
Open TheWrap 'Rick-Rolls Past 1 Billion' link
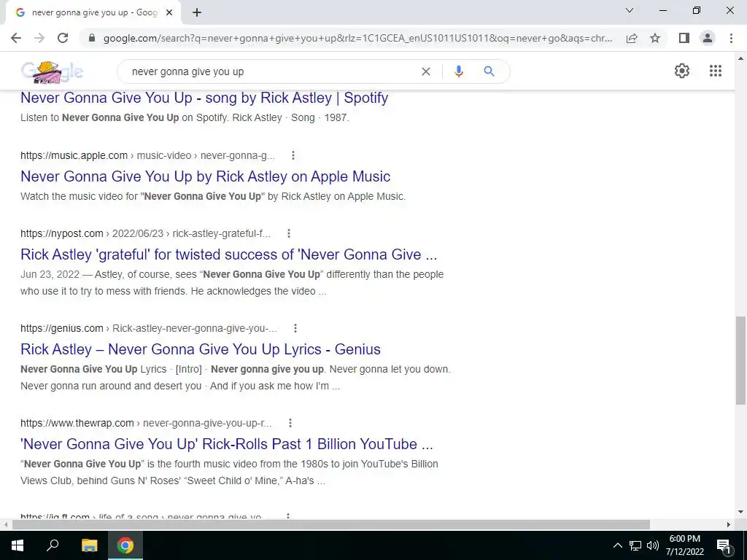coord(227,444)
